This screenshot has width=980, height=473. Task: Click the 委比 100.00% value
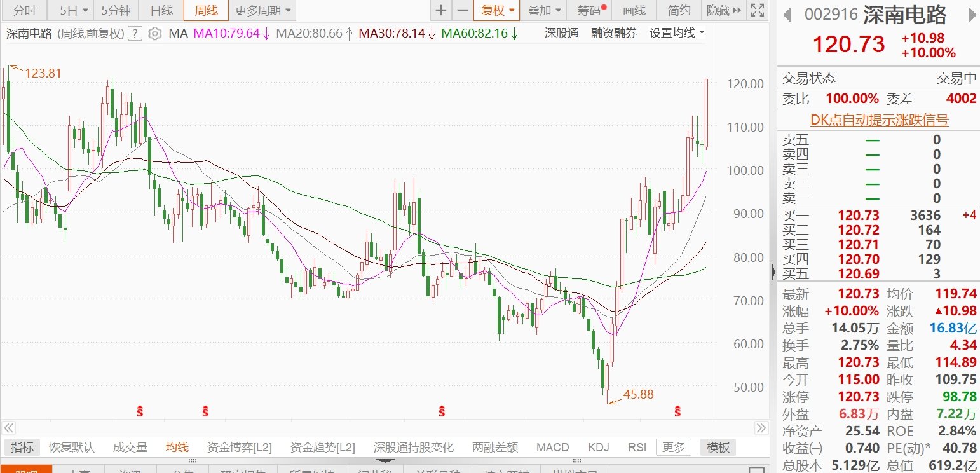(852, 99)
